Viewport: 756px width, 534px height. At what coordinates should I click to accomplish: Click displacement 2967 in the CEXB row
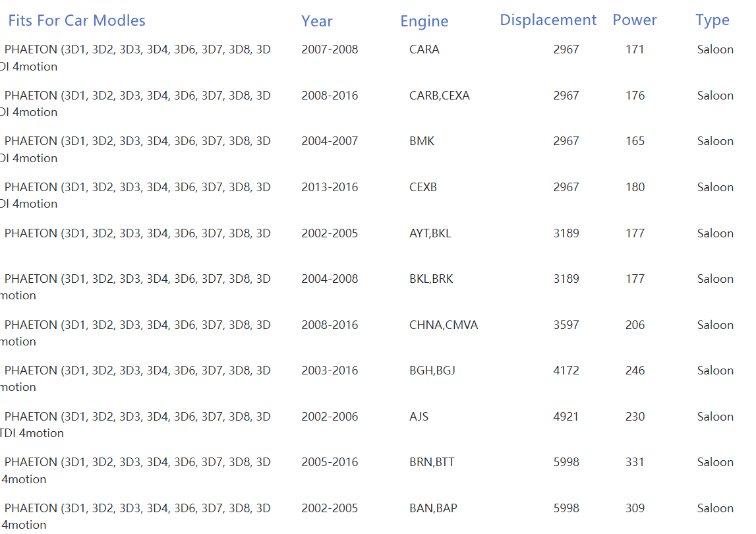566,187
